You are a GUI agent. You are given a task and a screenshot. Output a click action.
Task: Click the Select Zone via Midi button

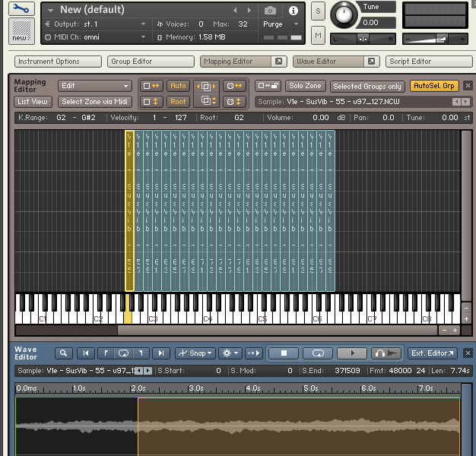coord(95,102)
